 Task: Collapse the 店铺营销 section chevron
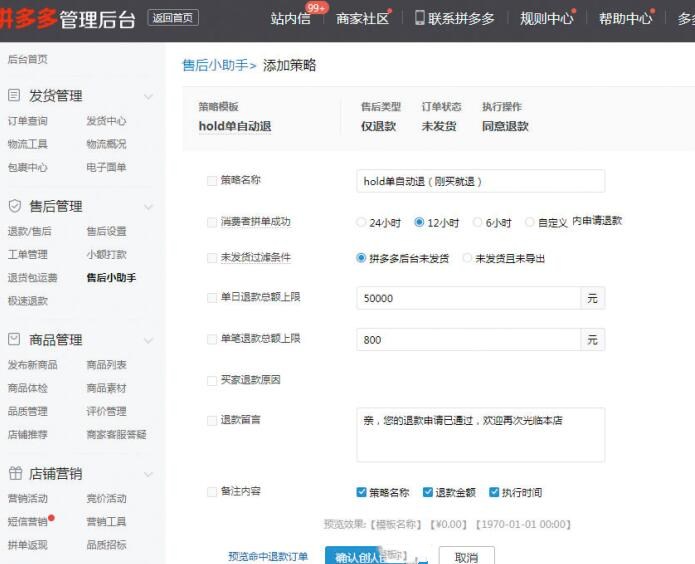(148, 474)
